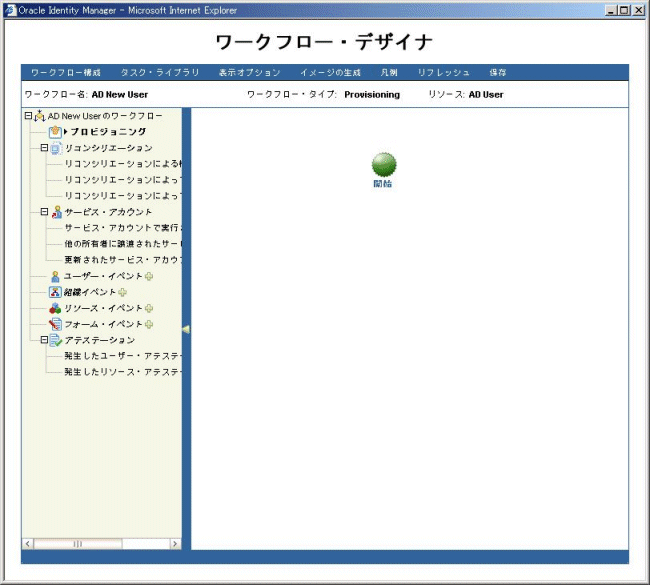650x585 pixels.
Task: Click the workflow type value Provisioning
Action: point(372,95)
